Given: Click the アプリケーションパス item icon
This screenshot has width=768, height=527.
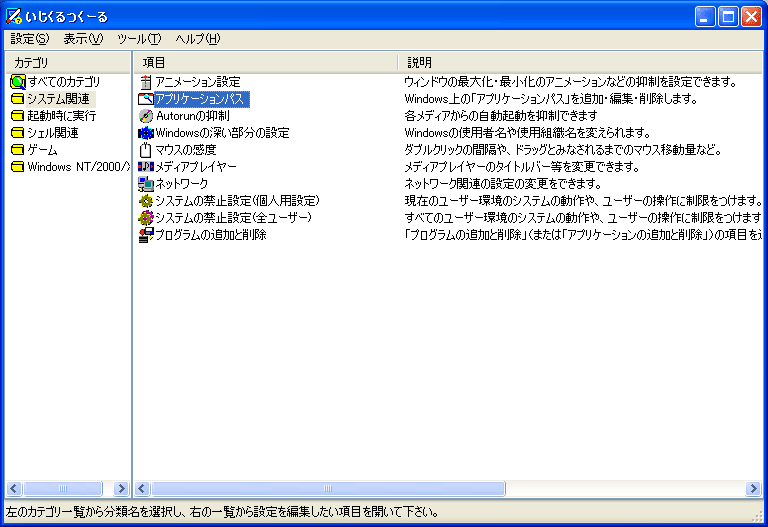Looking at the screenshot, I should (145, 99).
